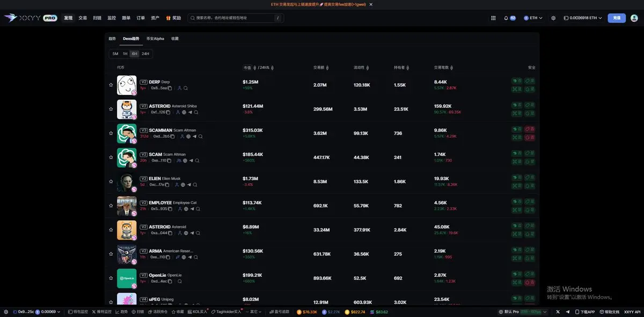Favorite the ARMA token star
Image resolution: width=644 pixels, height=317 pixels.
pos(111,254)
